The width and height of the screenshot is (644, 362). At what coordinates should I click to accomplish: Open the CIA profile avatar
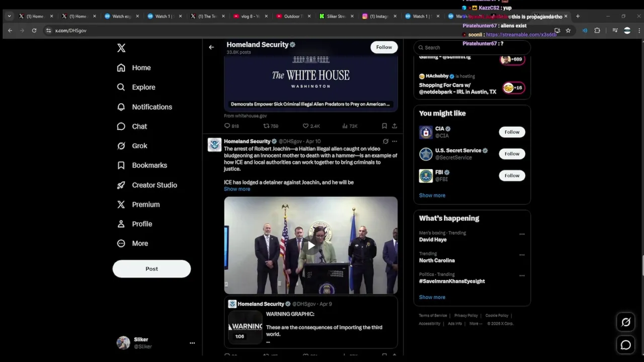tap(426, 132)
